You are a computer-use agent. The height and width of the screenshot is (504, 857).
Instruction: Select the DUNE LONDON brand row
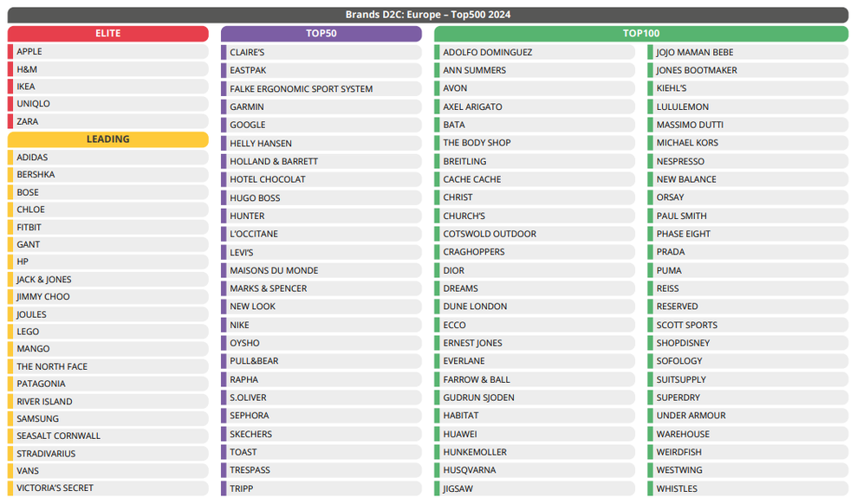tap(535, 307)
